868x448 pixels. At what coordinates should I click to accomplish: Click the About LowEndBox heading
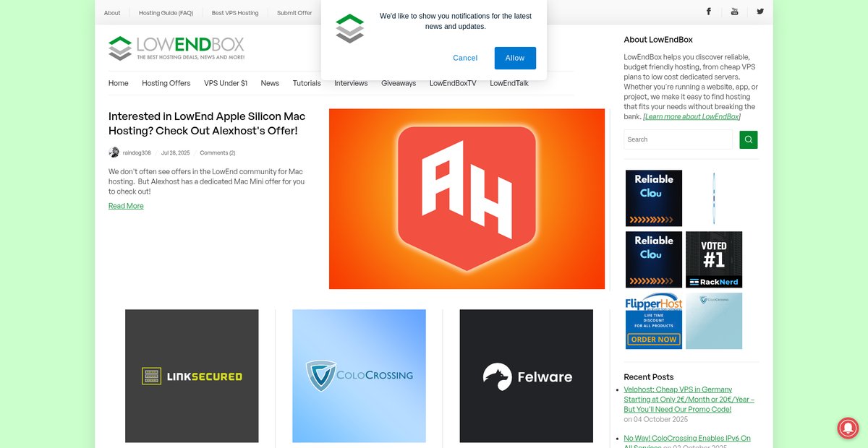click(x=658, y=40)
